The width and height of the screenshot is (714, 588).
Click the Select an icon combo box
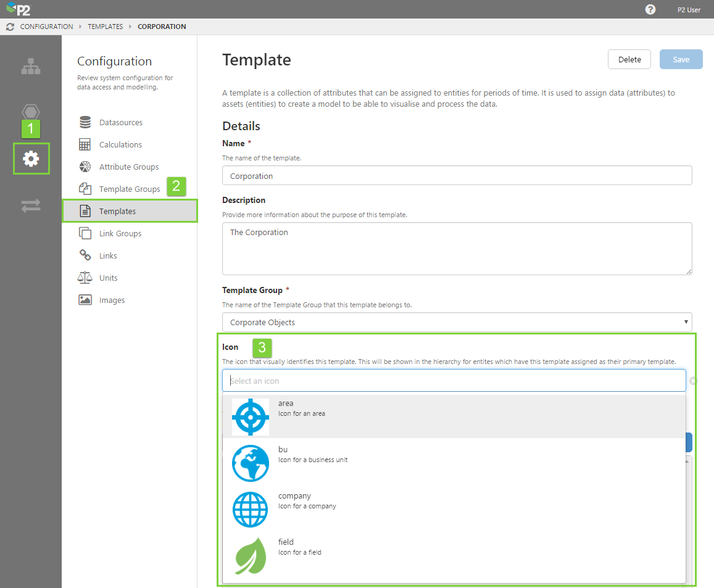click(454, 381)
